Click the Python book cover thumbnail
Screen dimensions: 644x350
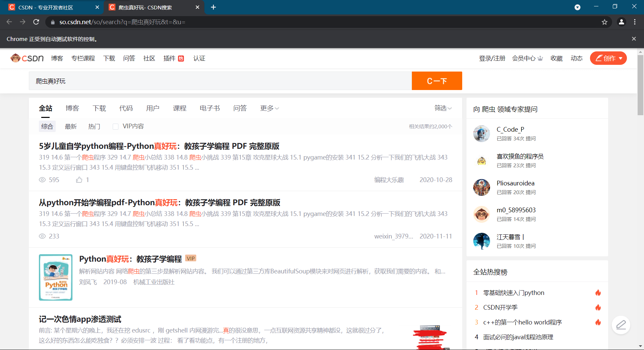point(56,277)
